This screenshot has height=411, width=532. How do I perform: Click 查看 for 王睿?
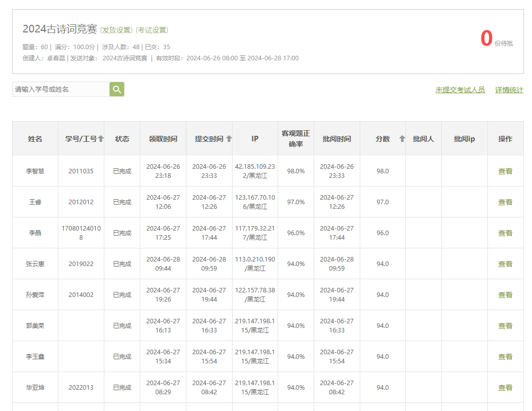505,202
